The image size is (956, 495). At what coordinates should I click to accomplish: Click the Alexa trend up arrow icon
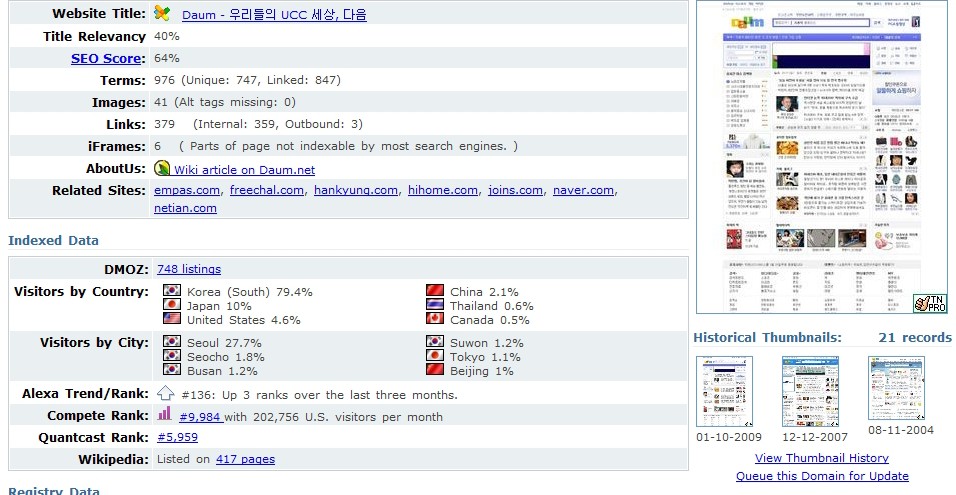click(x=166, y=393)
